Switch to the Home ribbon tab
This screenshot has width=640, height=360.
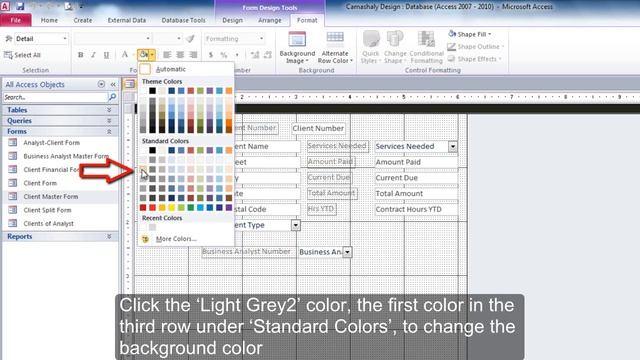click(49, 20)
